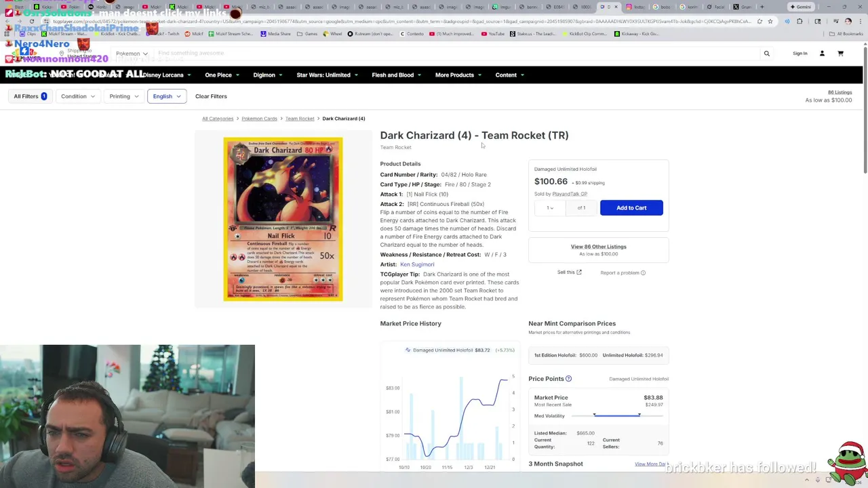Open a new browser tab with plus
This screenshot has width=868, height=488.
click(762, 7)
